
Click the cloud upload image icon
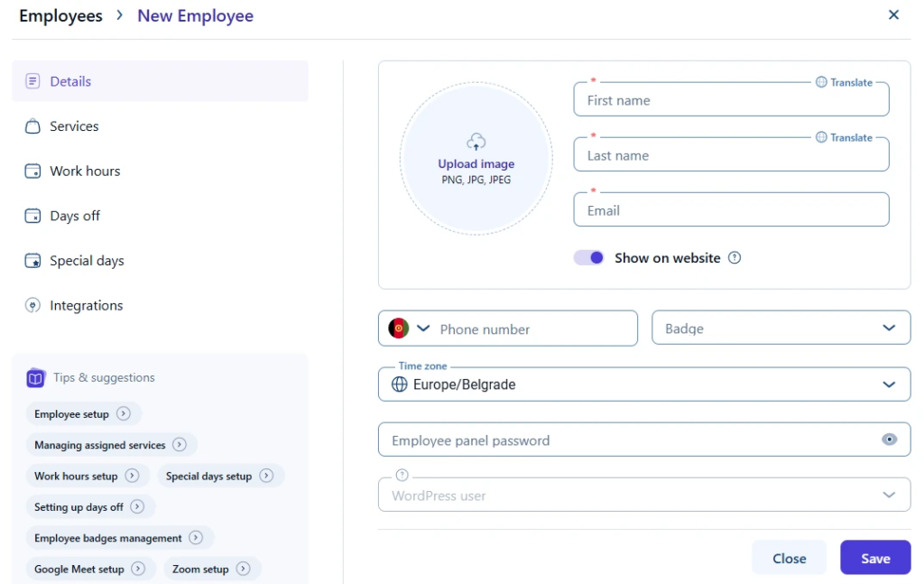pos(476,142)
